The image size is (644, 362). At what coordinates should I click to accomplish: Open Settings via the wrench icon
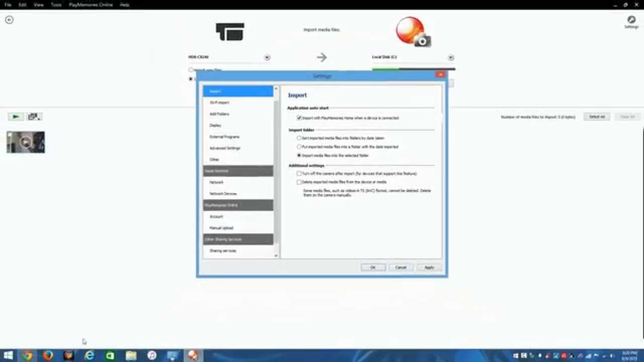[x=631, y=21]
